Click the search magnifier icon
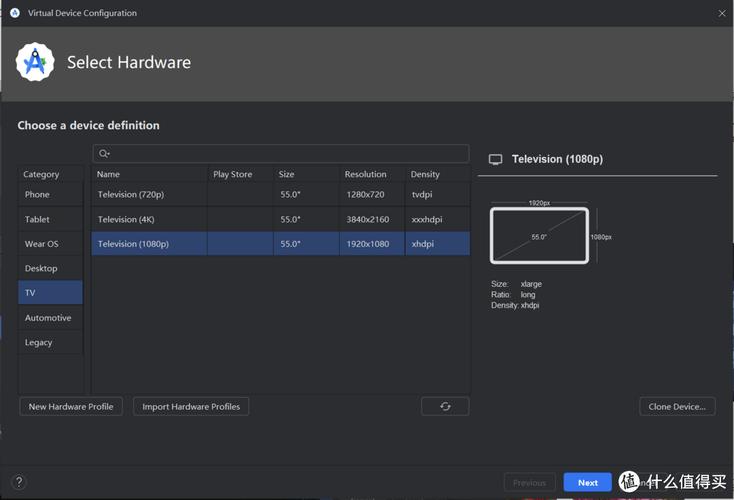This screenshot has width=734, height=500. (103, 153)
